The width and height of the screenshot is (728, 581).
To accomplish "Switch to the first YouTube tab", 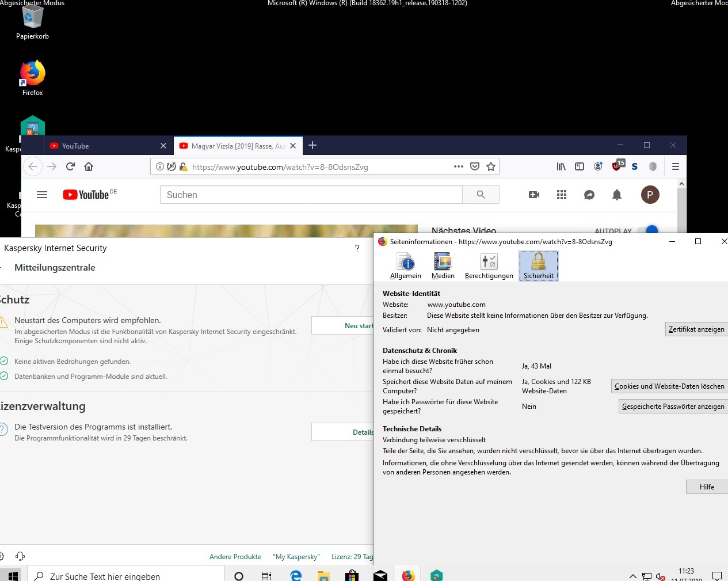I will click(104, 146).
